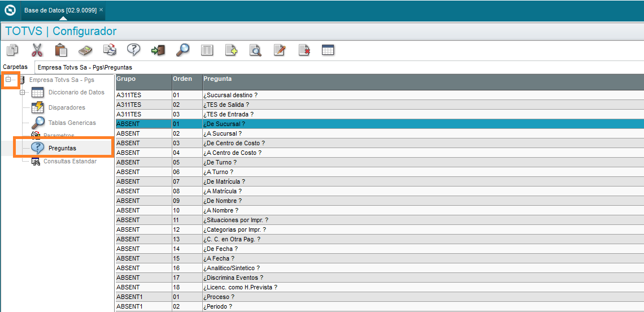Open Diccionario de Datos in the tree
This screenshot has width=644, height=312.
pyautogui.click(x=76, y=93)
